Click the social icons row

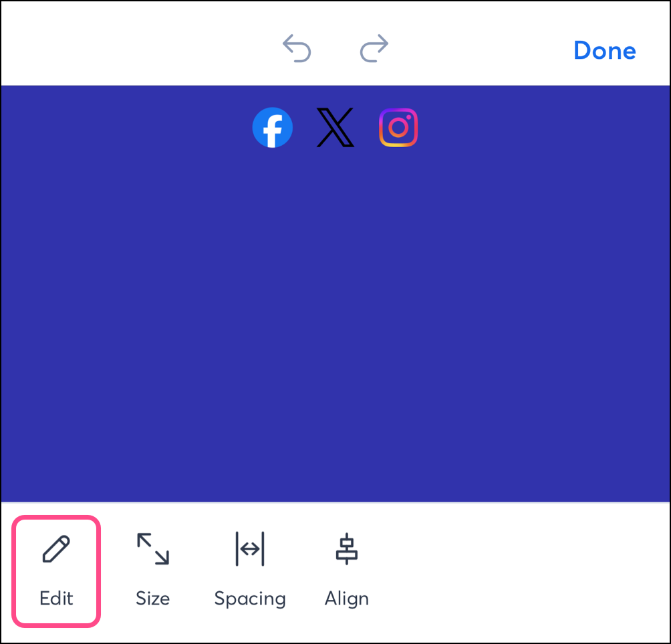tap(335, 127)
